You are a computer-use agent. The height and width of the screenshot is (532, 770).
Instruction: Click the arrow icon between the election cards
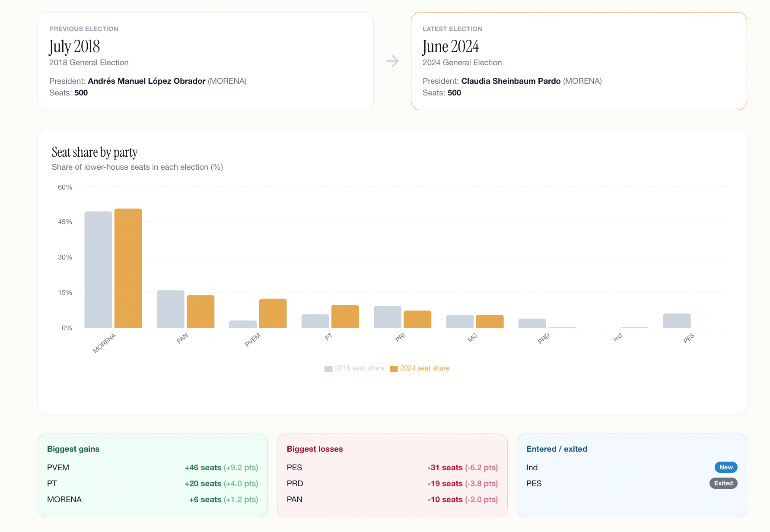[392, 61]
